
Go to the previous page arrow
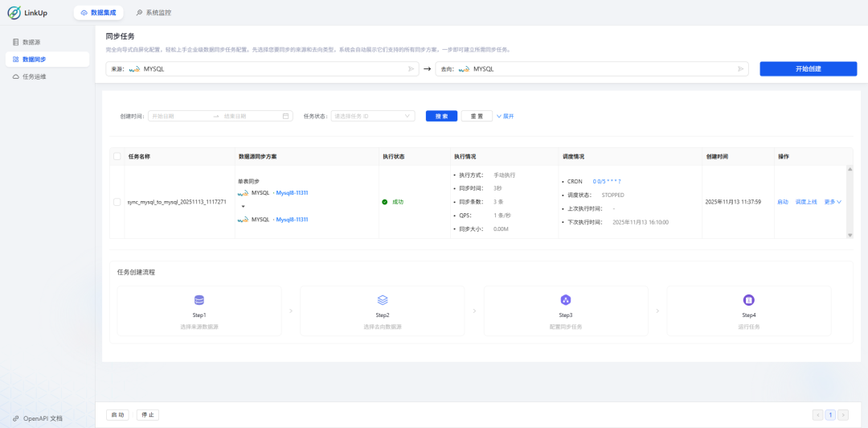(817, 414)
